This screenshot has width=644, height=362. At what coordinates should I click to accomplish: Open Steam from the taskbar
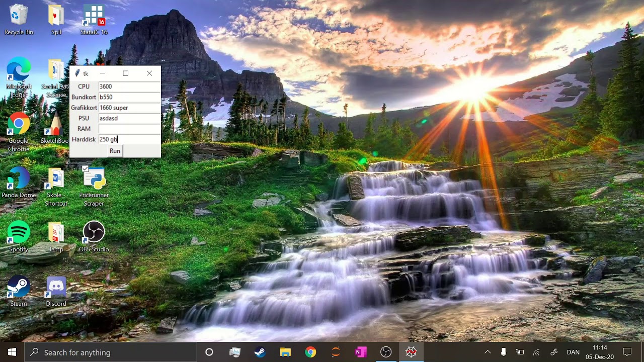pos(260,352)
